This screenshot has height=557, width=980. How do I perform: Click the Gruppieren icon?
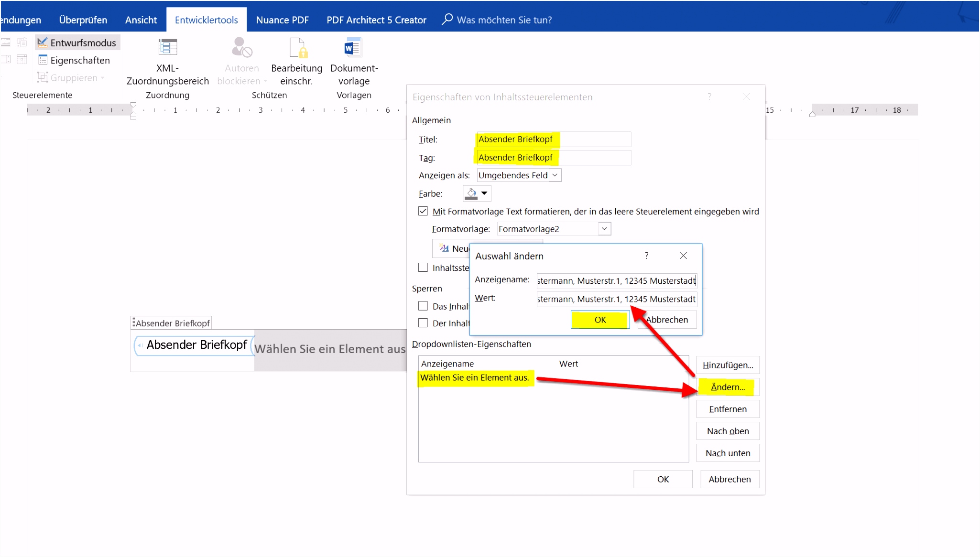[43, 77]
